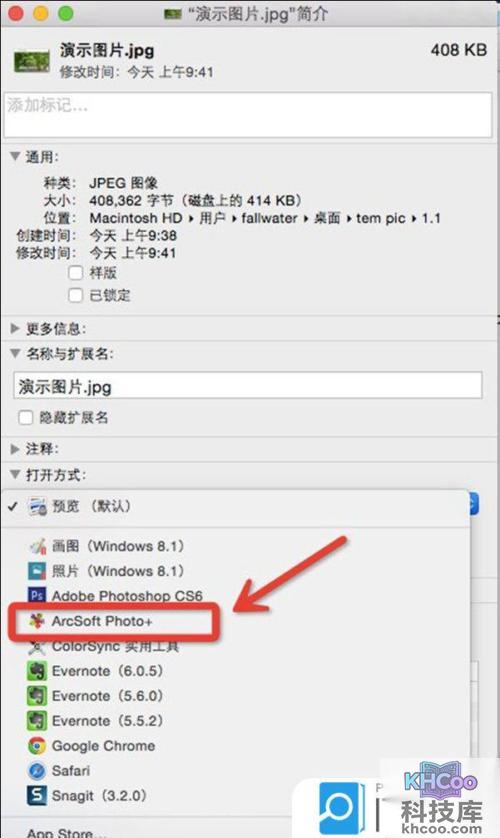Image resolution: width=500 pixels, height=838 pixels.
Task: Toggle the 隐藏扩展名 checkbox
Action: [26, 417]
